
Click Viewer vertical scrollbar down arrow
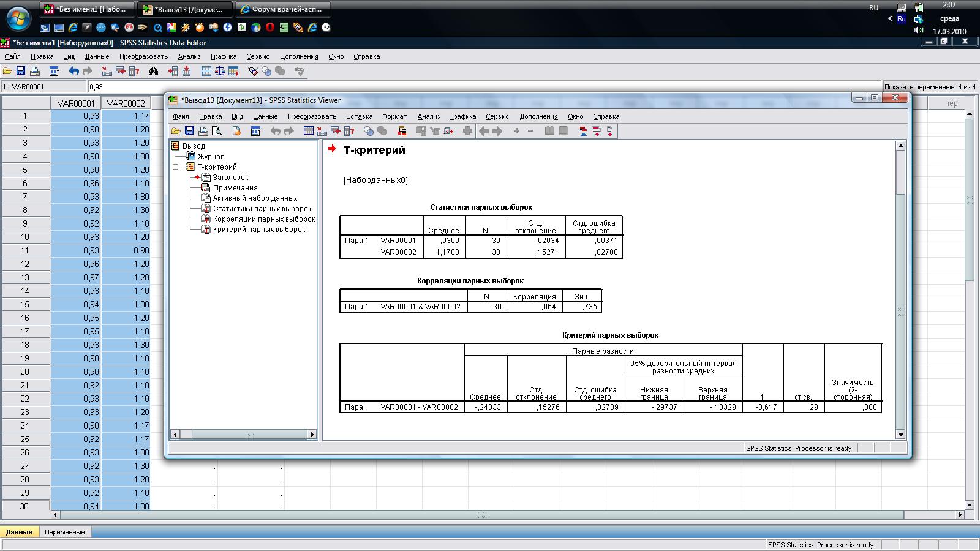point(900,435)
